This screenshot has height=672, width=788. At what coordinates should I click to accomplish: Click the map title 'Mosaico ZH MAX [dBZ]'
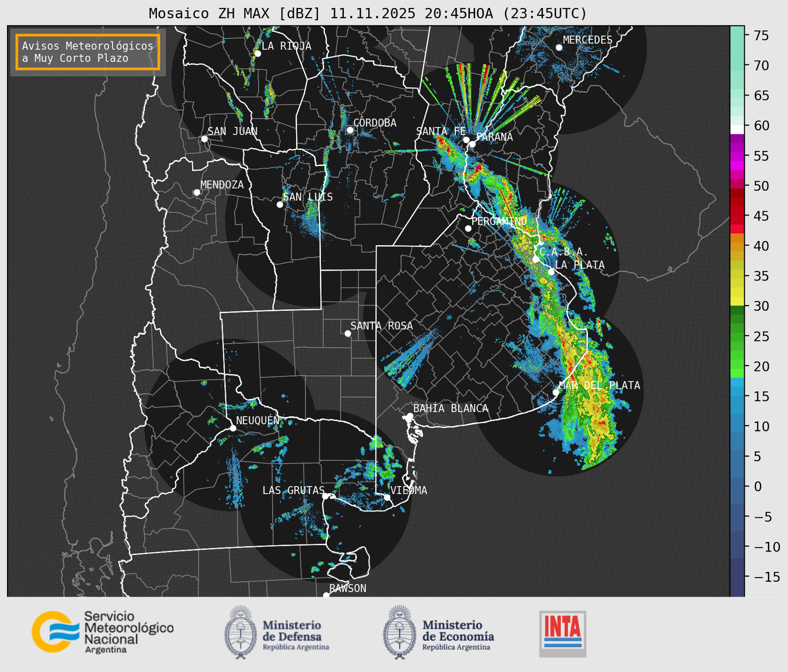click(235, 14)
